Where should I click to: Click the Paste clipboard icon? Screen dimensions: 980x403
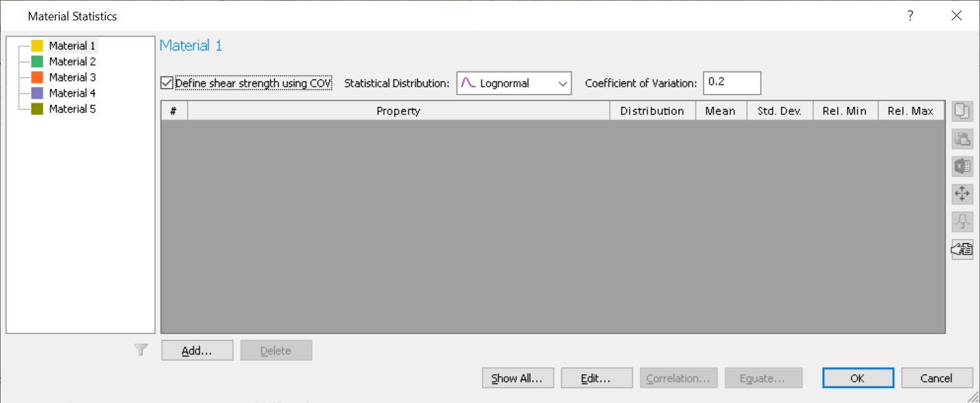[x=962, y=139]
